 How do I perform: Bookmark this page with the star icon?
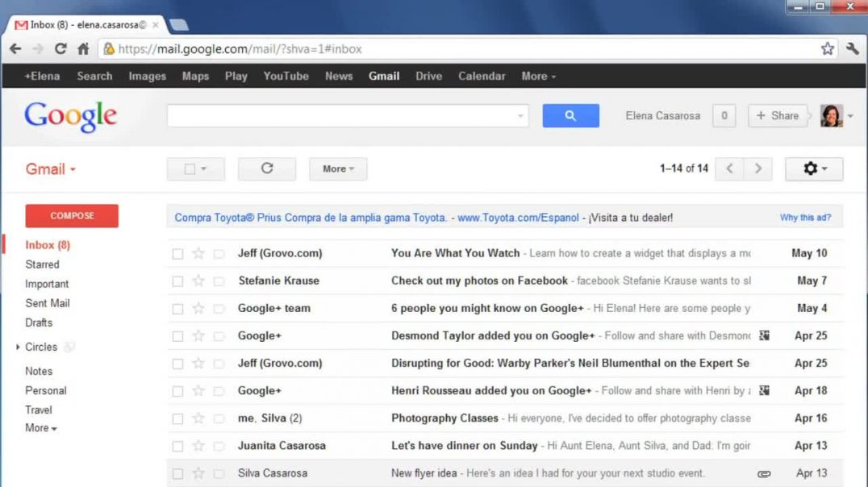click(x=827, y=48)
